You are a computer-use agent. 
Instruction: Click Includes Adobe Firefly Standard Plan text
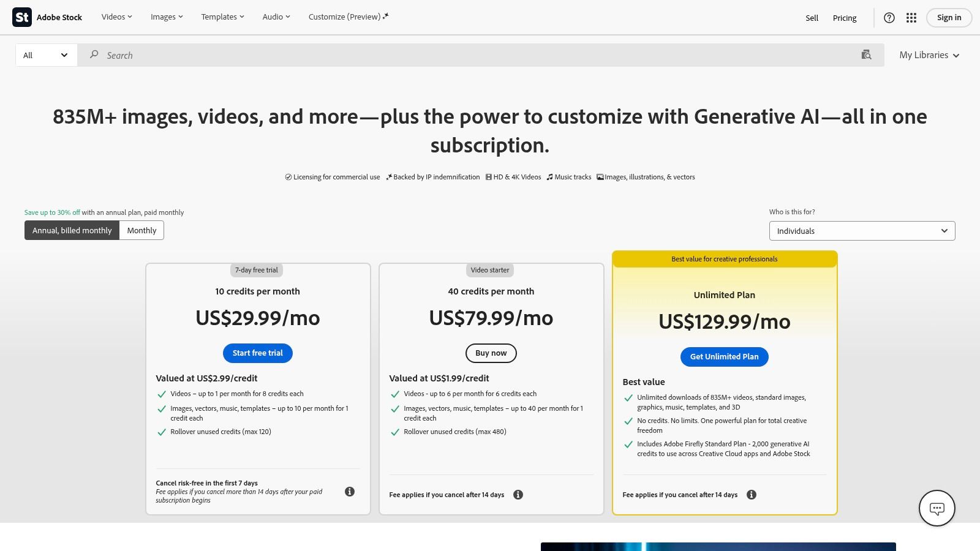[x=723, y=449]
